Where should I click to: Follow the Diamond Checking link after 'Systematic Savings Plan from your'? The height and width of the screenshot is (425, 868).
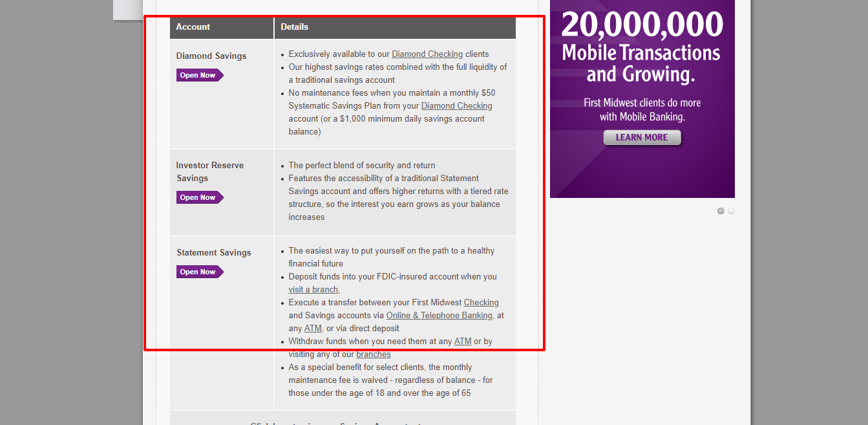coord(457,106)
